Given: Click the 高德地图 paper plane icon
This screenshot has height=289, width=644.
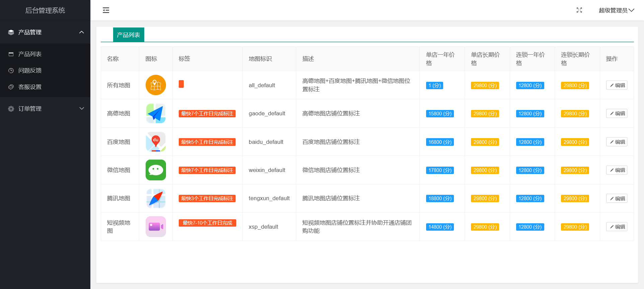Looking at the screenshot, I should click(x=156, y=113).
